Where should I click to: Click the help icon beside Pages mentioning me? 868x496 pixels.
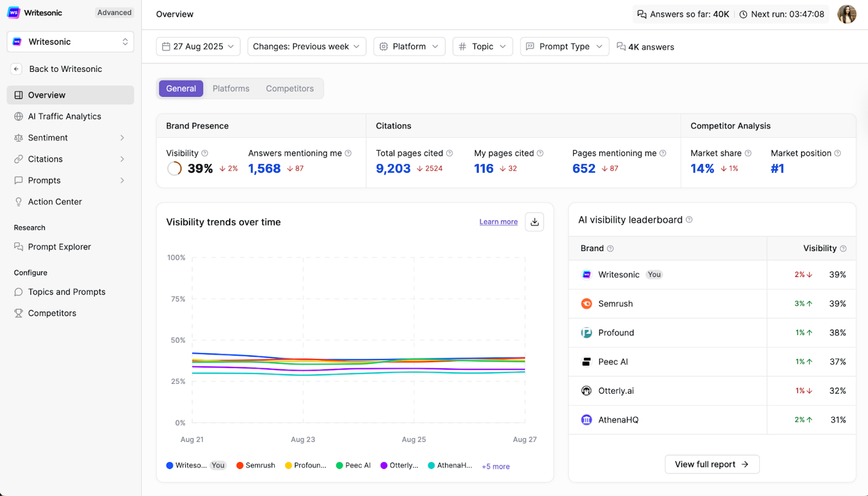pos(663,153)
